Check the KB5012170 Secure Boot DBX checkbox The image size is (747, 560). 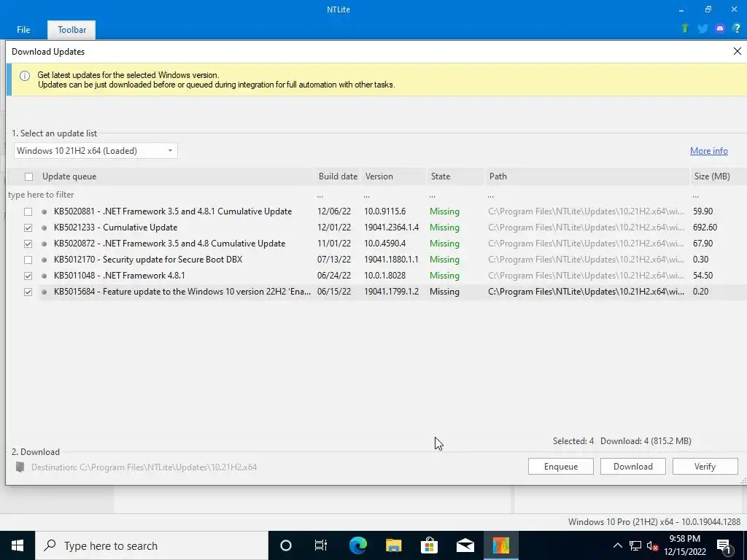click(28, 260)
